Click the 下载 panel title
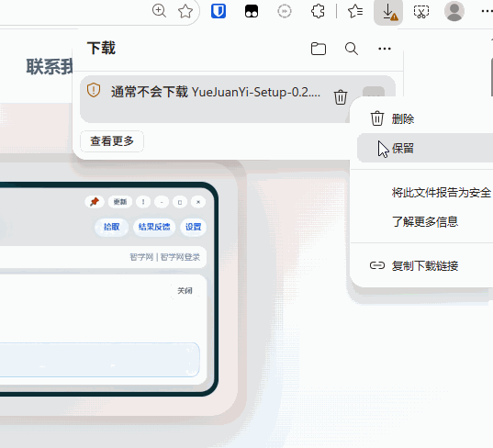Image resolution: width=493 pixels, height=448 pixels. click(101, 48)
